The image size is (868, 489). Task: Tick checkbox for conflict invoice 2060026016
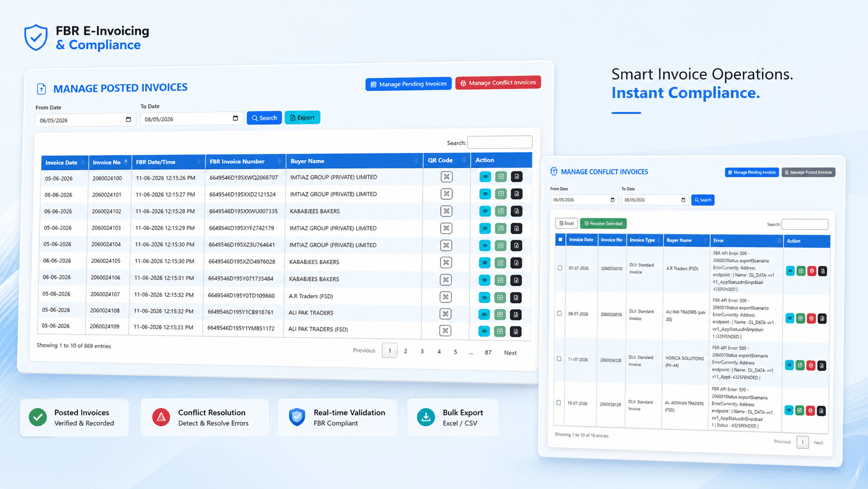(559, 313)
